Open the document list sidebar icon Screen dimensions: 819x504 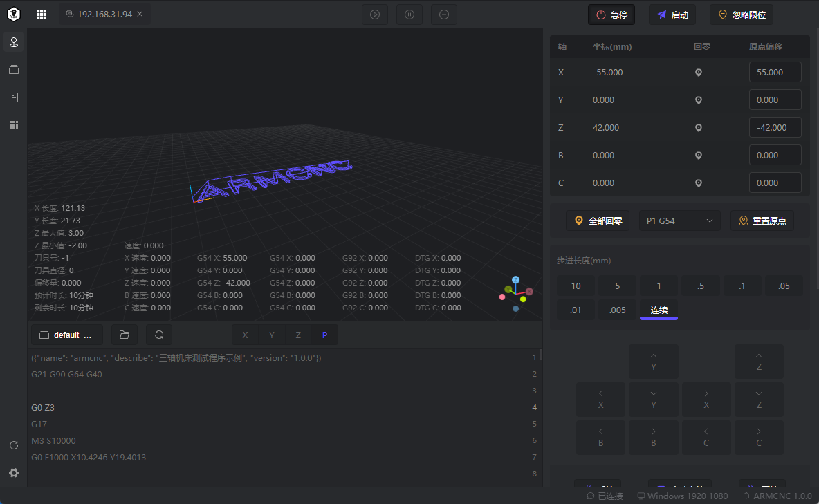14,97
